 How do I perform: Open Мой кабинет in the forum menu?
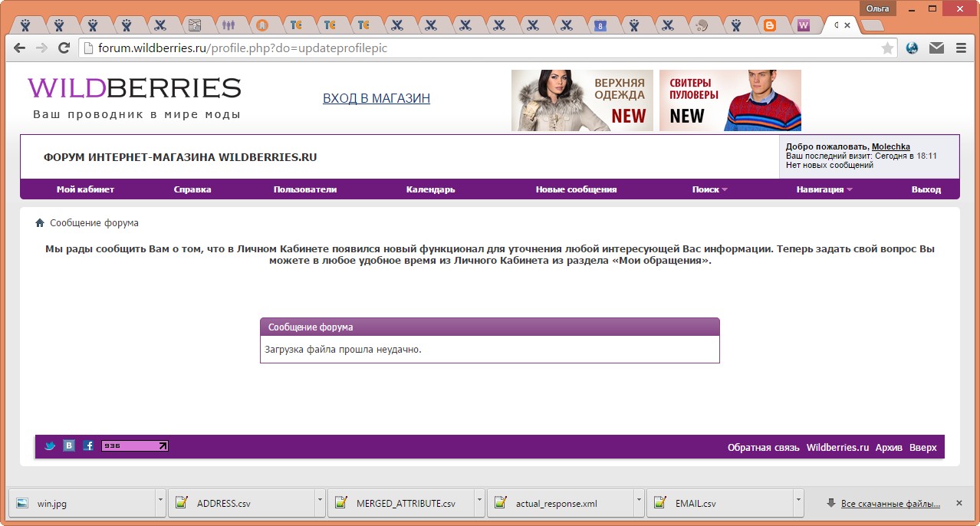(85, 189)
